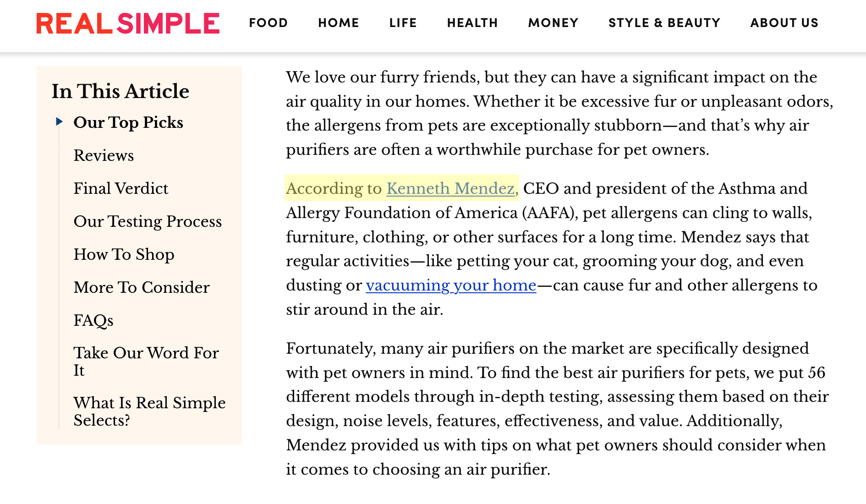
Task: Open Style & Beauty section
Action: [664, 23]
